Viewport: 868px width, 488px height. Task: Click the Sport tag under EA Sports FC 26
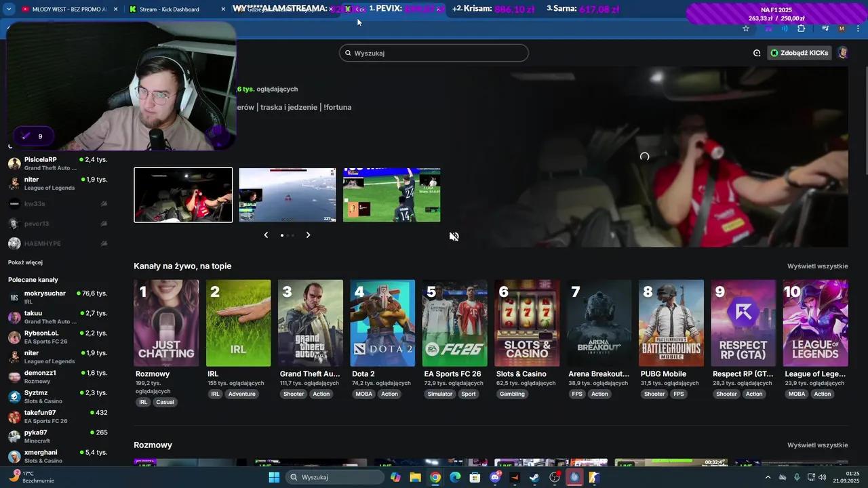click(469, 394)
